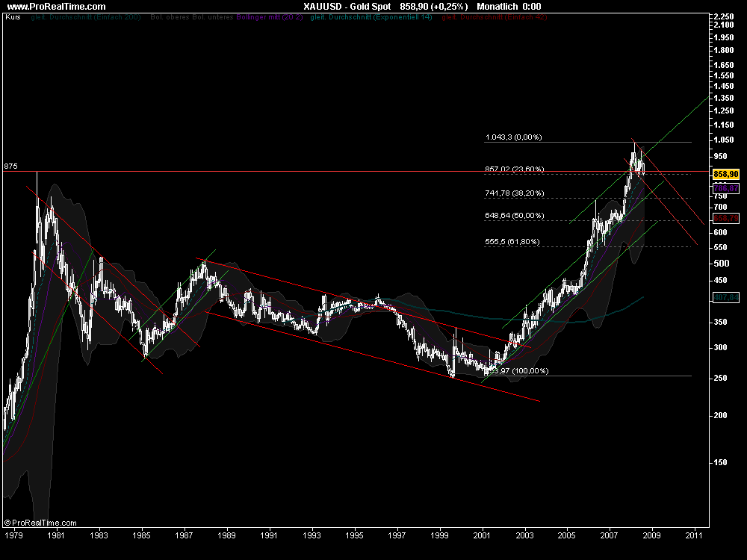This screenshot has height=560, width=747.
Task: Click the 1.050 price axis value
Action: point(724,140)
